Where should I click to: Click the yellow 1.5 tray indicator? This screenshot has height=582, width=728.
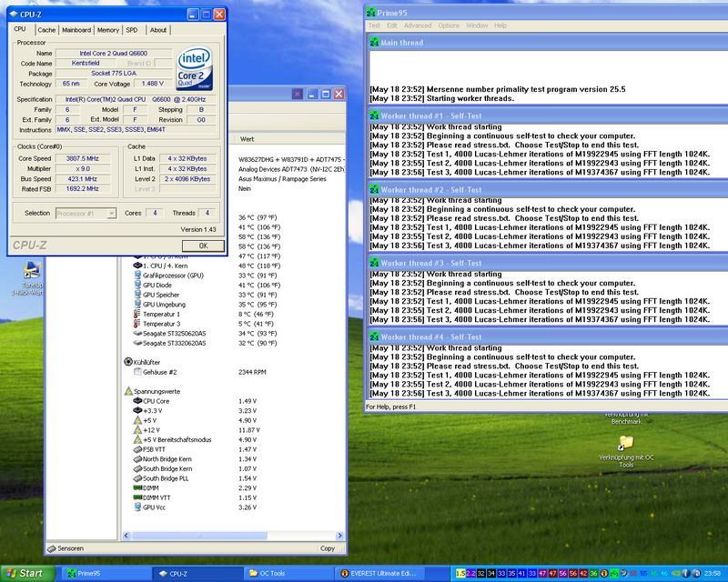pos(460,574)
